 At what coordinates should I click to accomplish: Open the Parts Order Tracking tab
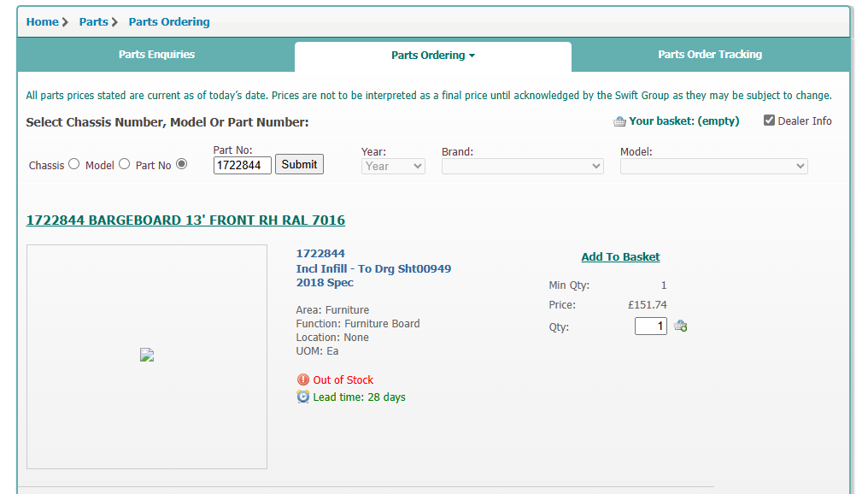point(709,55)
